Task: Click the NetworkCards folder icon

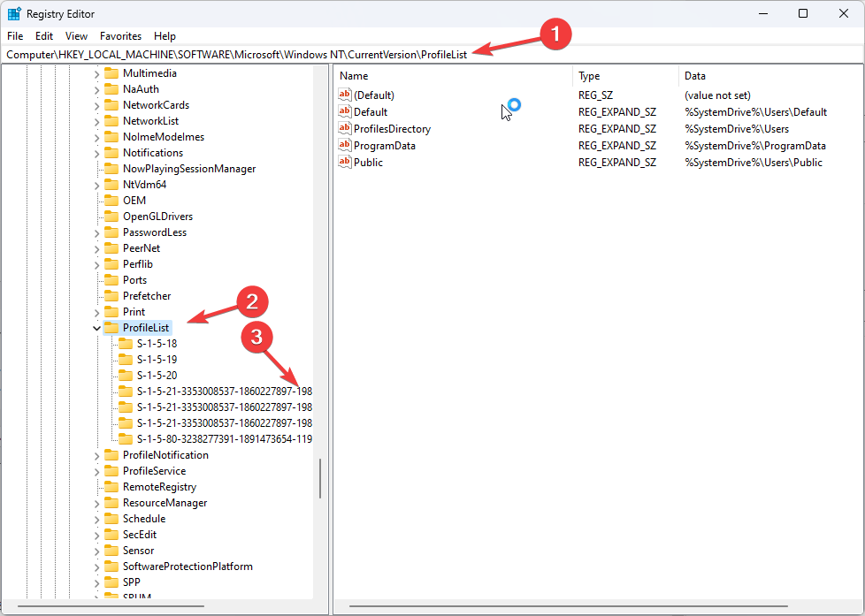Action: (111, 105)
